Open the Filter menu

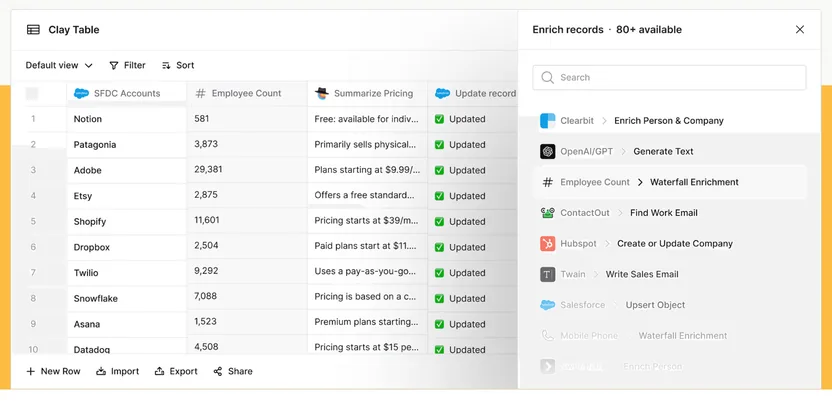[127, 65]
